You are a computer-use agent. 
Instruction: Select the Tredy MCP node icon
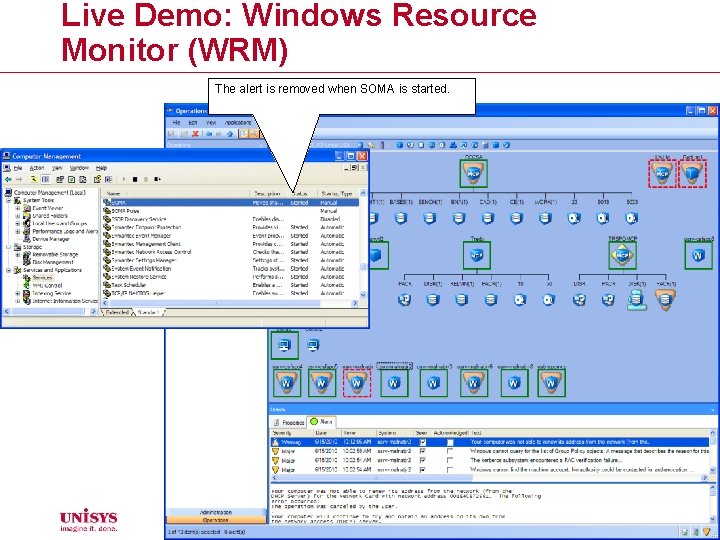pos(477,255)
